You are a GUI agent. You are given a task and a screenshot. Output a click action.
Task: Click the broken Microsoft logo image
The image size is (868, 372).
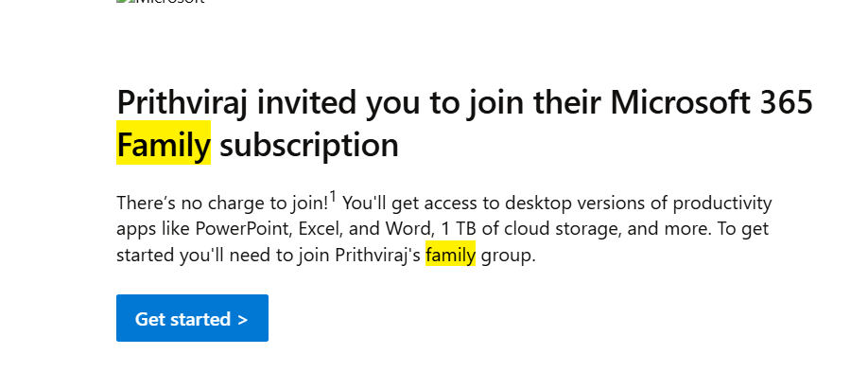(161, 2)
